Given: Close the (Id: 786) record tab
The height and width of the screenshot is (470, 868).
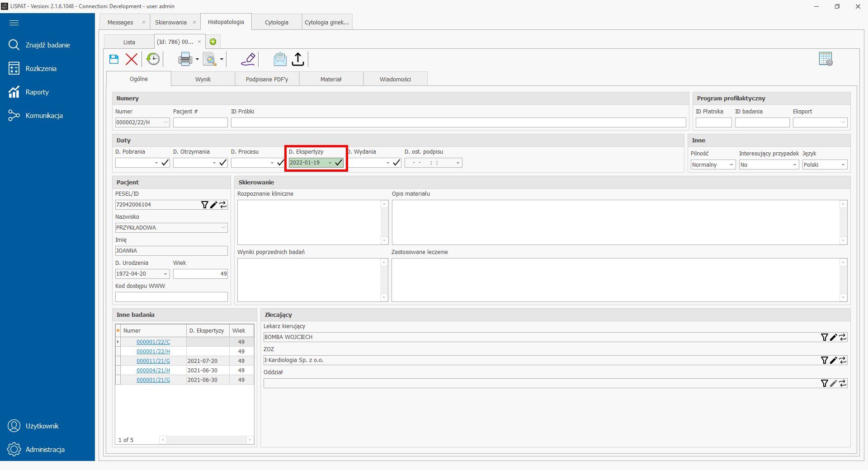Looking at the screenshot, I should [x=199, y=42].
